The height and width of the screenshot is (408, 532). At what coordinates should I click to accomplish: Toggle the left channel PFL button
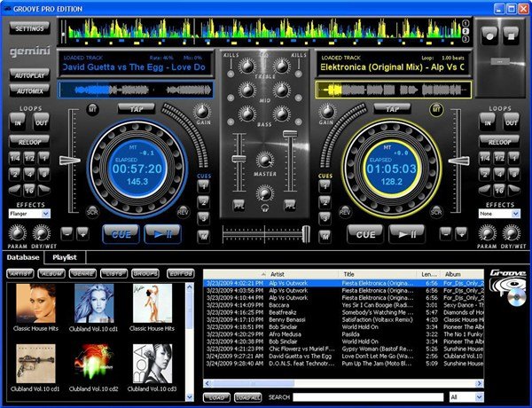pos(239,206)
